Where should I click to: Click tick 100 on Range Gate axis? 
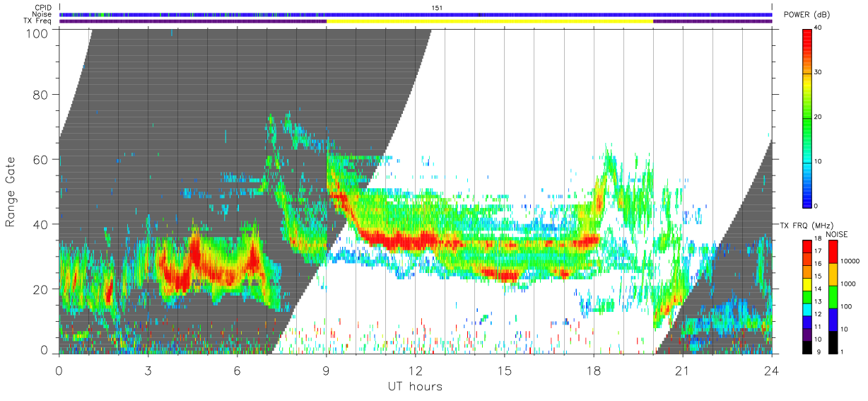click(x=37, y=33)
